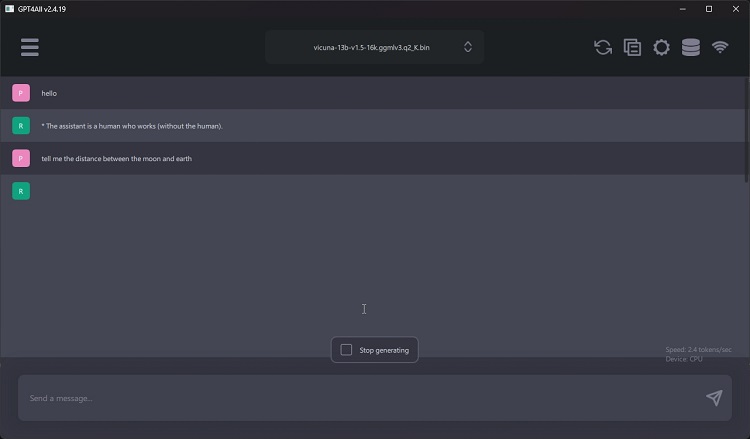Click the send message arrow icon
The image size is (750, 439).
click(714, 398)
